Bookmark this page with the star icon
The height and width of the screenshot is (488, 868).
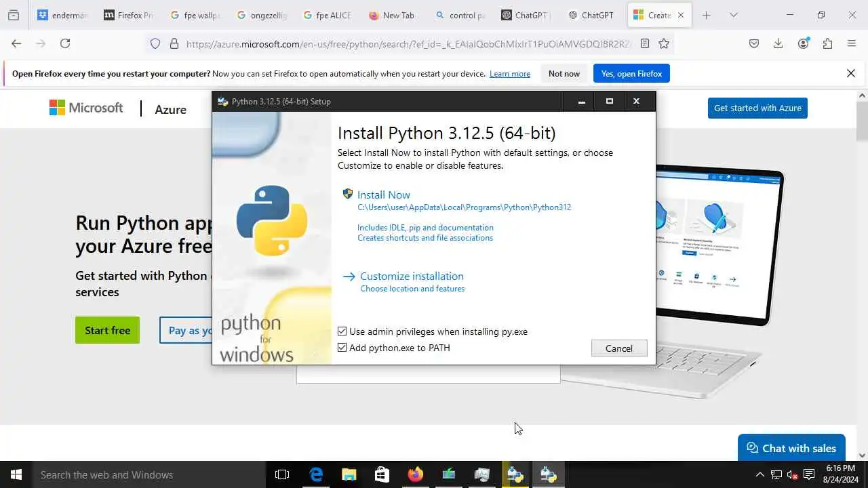tap(664, 43)
